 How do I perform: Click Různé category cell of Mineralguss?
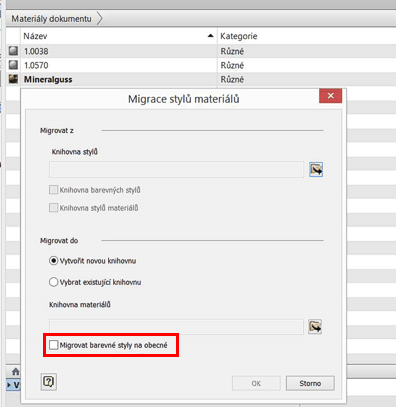pos(232,79)
